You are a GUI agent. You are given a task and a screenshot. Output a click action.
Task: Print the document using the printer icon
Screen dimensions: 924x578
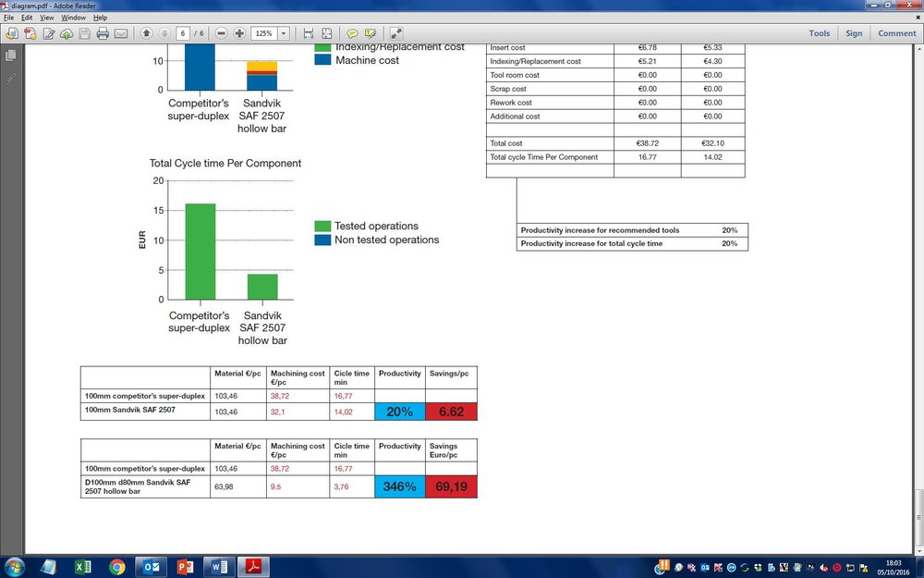[x=103, y=33]
